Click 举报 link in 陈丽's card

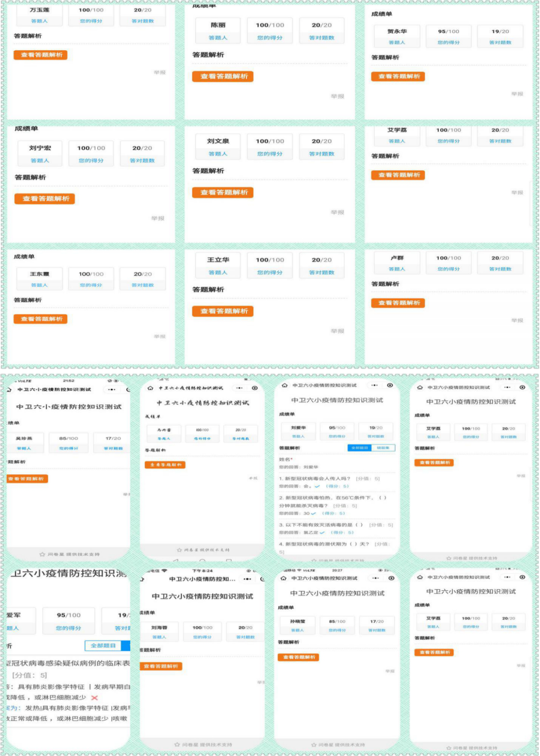(337, 96)
